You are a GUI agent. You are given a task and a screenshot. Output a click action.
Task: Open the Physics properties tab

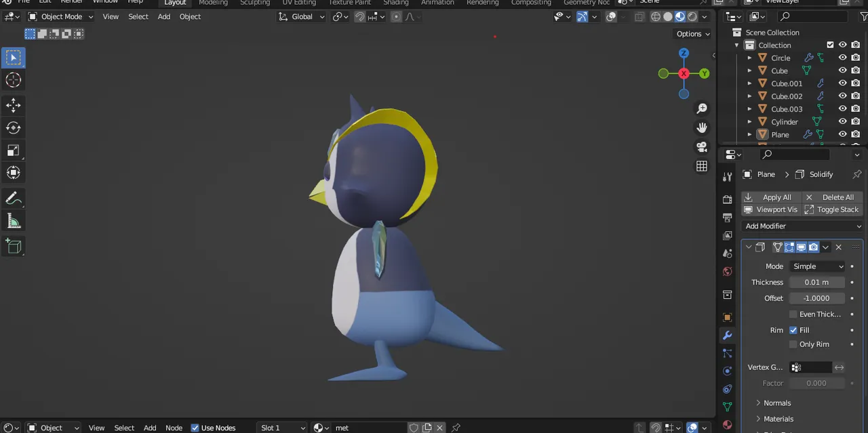pyautogui.click(x=728, y=371)
